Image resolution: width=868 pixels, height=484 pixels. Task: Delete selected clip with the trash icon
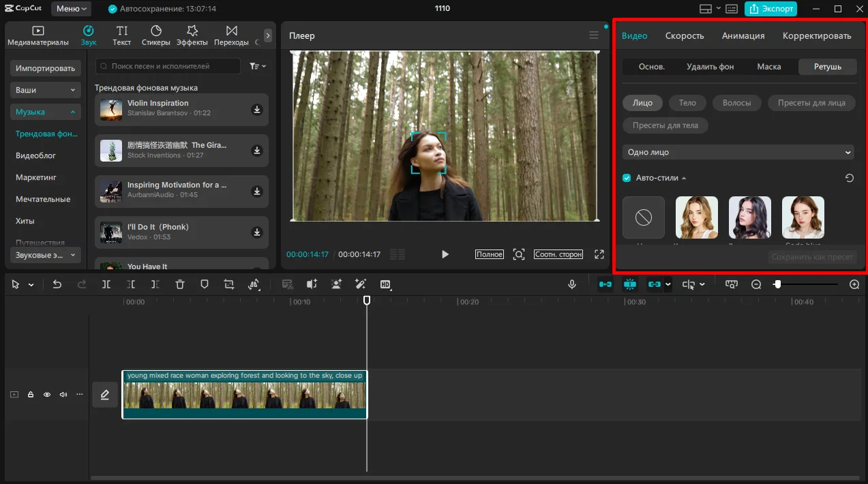(180, 284)
